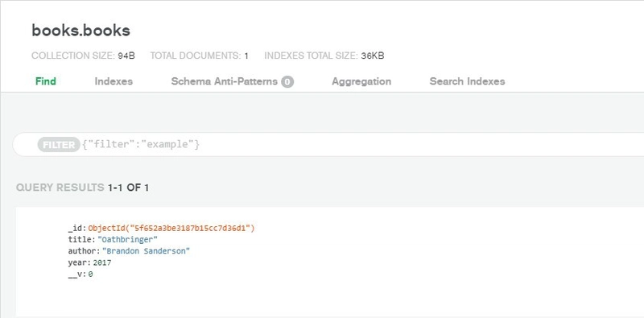Switch to the Indexes tab
This screenshot has width=644, height=318.
tap(114, 81)
